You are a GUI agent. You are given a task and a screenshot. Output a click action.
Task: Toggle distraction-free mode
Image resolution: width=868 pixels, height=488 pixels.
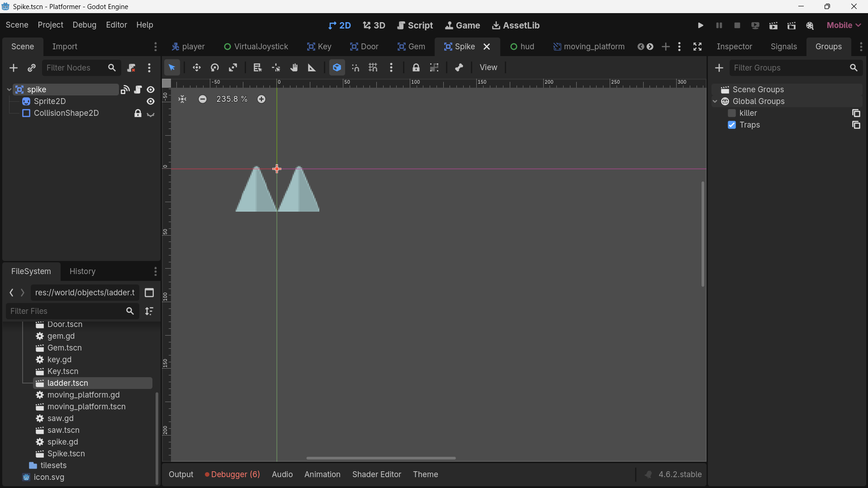(x=697, y=47)
